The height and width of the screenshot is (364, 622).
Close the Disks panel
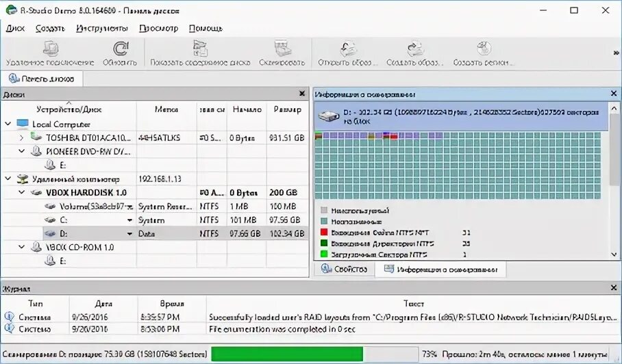[x=302, y=94]
